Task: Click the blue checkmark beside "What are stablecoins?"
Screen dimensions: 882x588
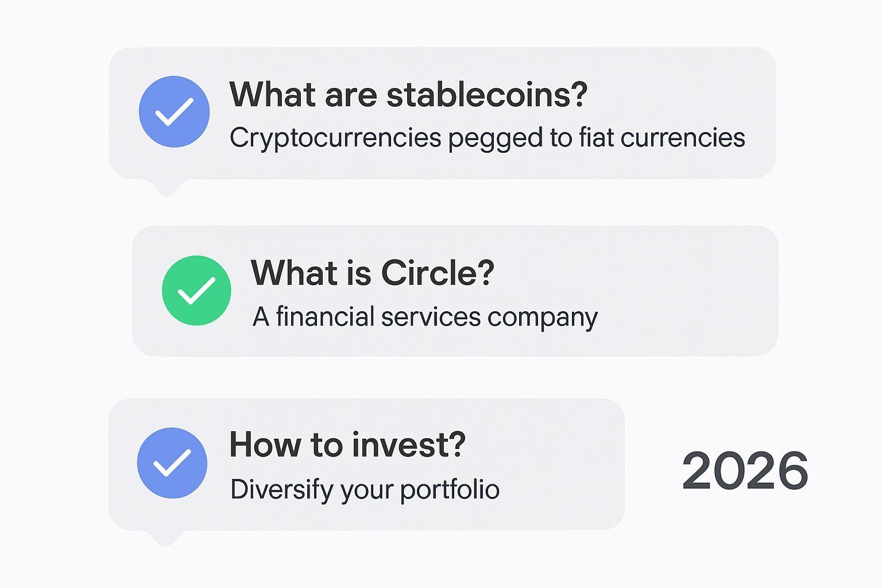Action: pyautogui.click(x=174, y=111)
